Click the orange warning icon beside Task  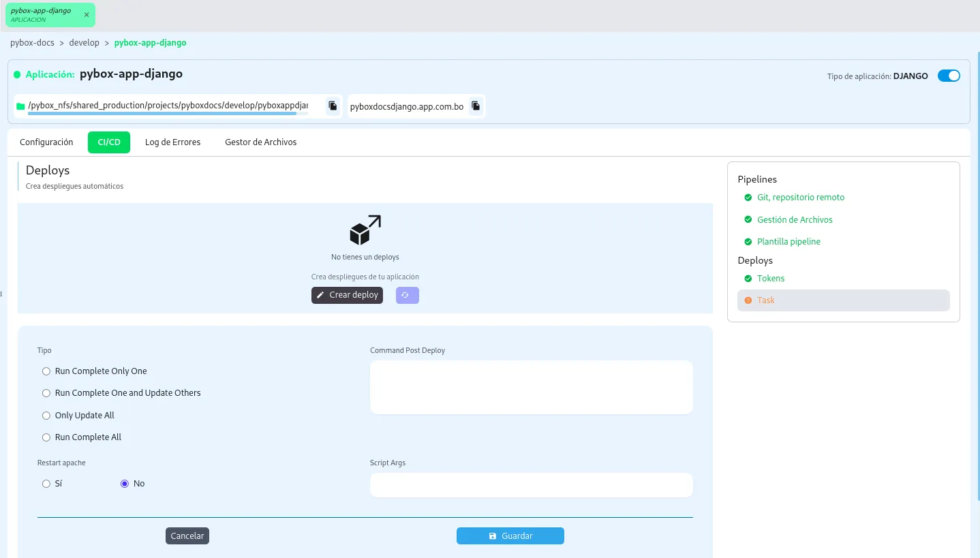pos(748,300)
